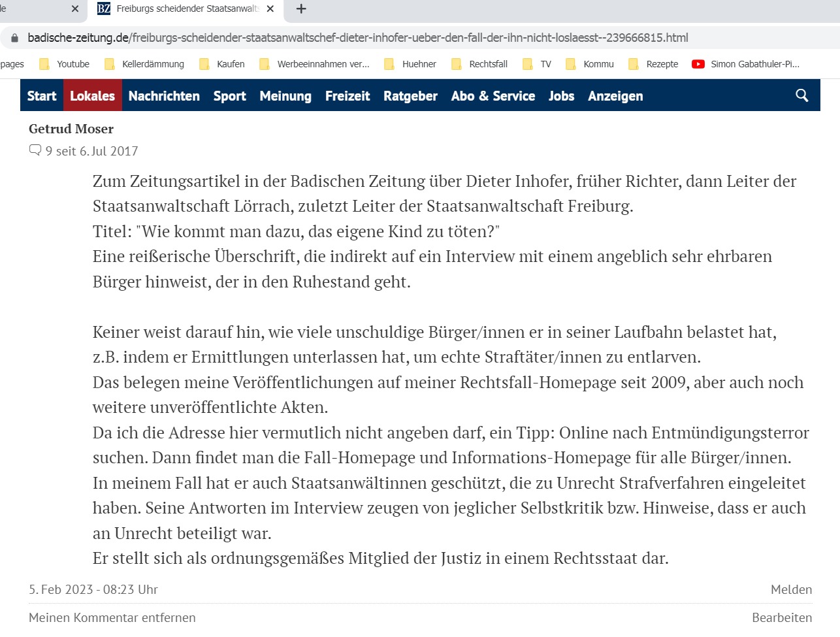Click the author name Getrud Moser
Image resolution: width=840 pixels, height=637 pixels.
pyautogui.click(x=71, y=129)
